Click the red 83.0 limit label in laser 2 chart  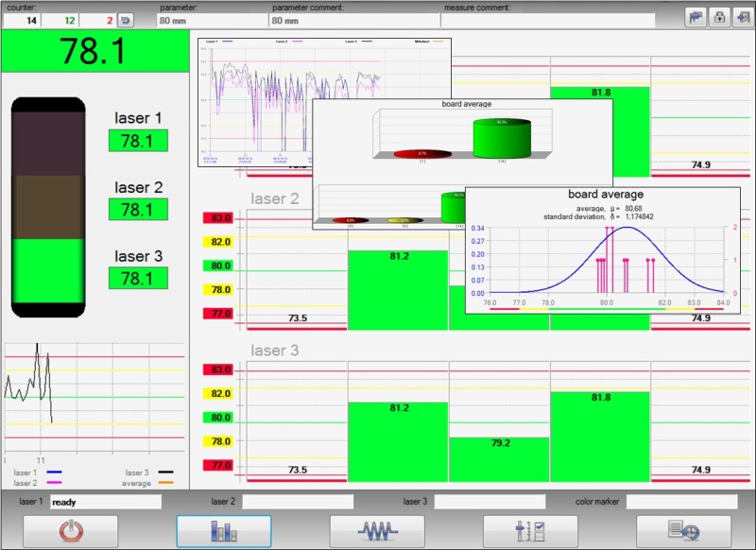[218, 218]
